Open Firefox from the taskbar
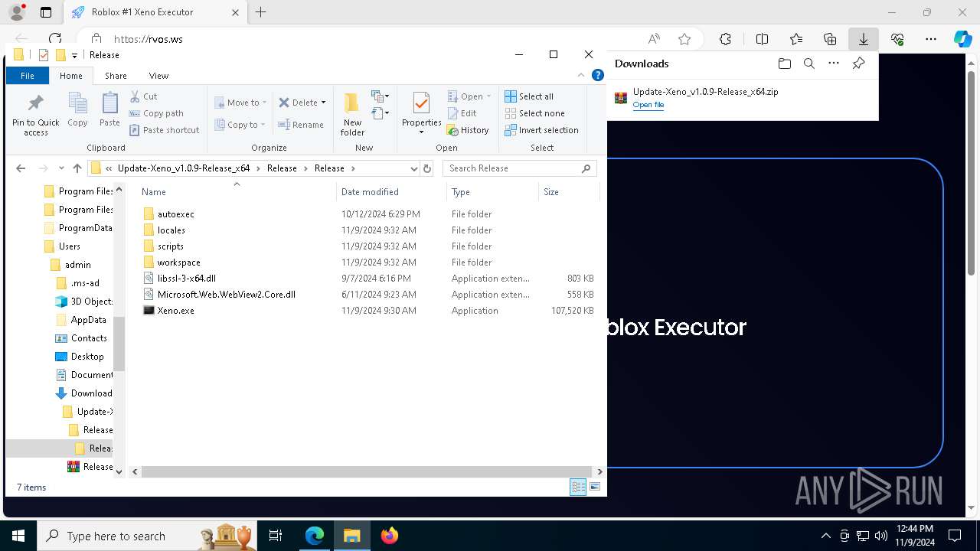 (389, 536)
